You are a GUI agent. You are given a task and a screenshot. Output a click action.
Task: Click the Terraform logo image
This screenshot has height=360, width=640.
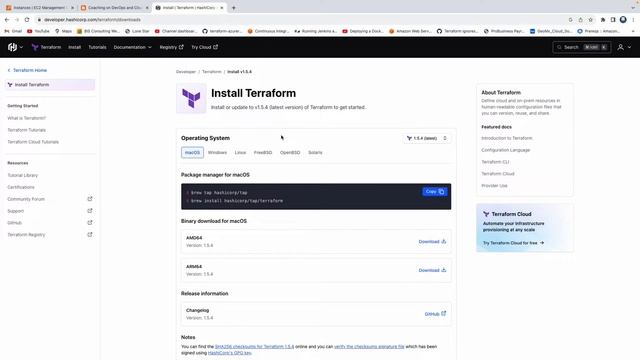point(191,98)
